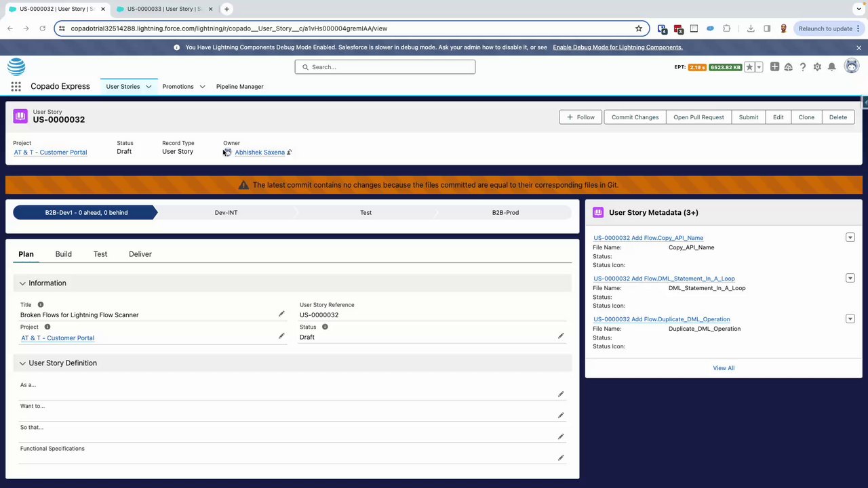
Task: Switch to the Build tab
Action: (64, 254)
